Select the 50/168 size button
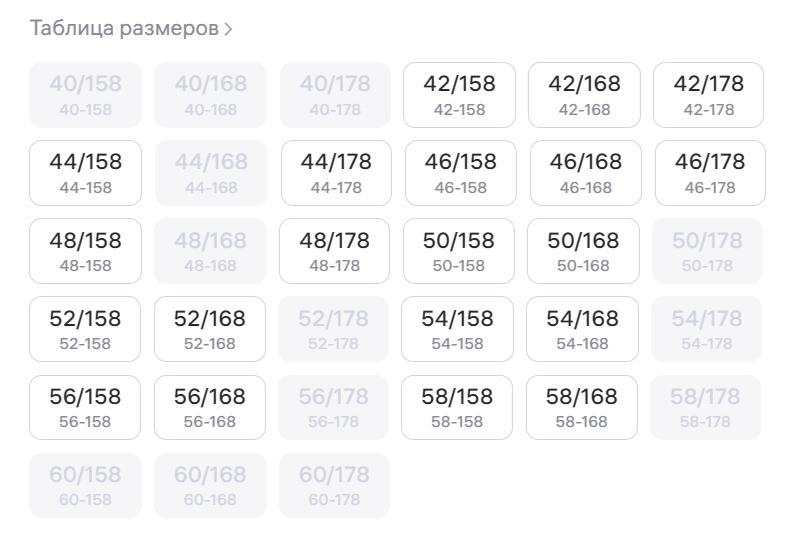Viewport: 788px width, 549px height. [583, 251]
